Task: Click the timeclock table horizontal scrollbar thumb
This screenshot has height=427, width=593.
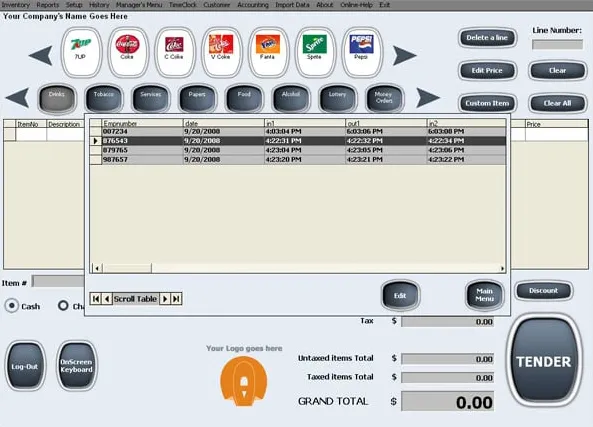Action: pyautogui.click(x=127, y=268)
